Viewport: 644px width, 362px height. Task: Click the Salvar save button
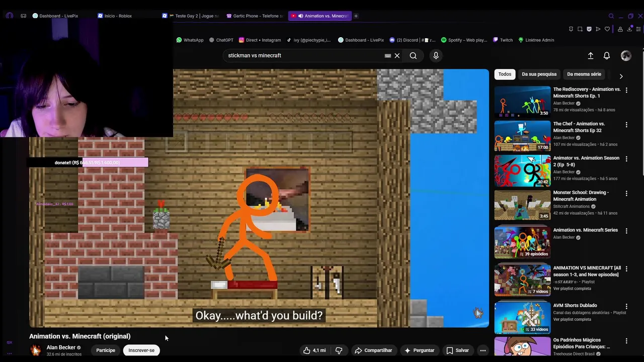point(457,350)
